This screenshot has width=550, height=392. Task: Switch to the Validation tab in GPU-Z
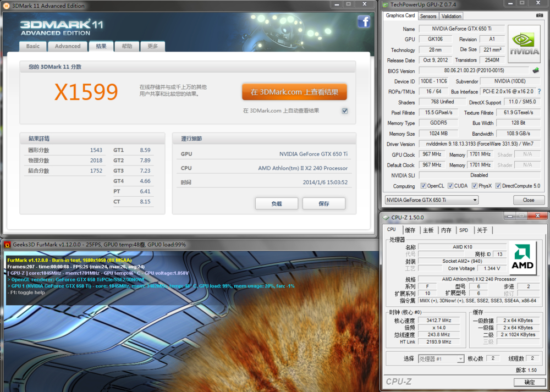[451, 16]
